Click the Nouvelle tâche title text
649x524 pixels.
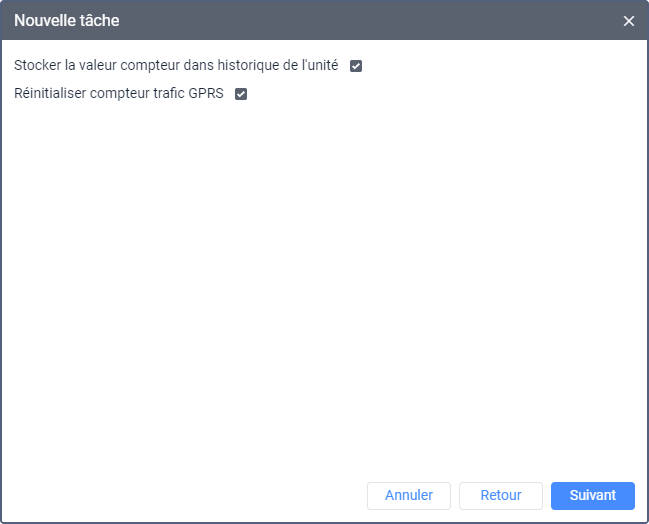(67, 20)
